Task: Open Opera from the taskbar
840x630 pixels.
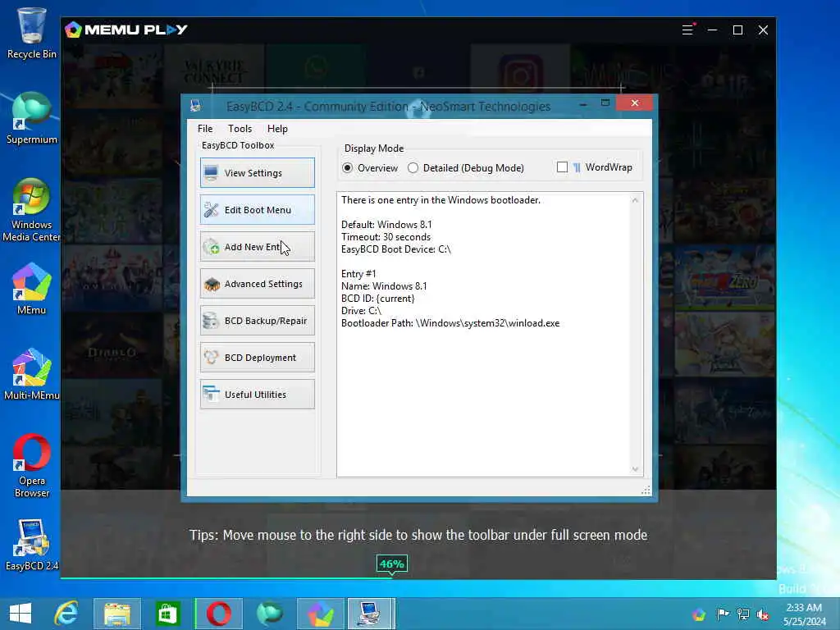Action: (218, 614)
